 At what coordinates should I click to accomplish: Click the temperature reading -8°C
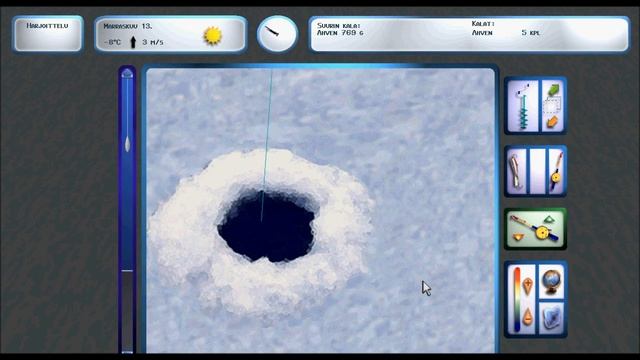[x=112, y=42]
